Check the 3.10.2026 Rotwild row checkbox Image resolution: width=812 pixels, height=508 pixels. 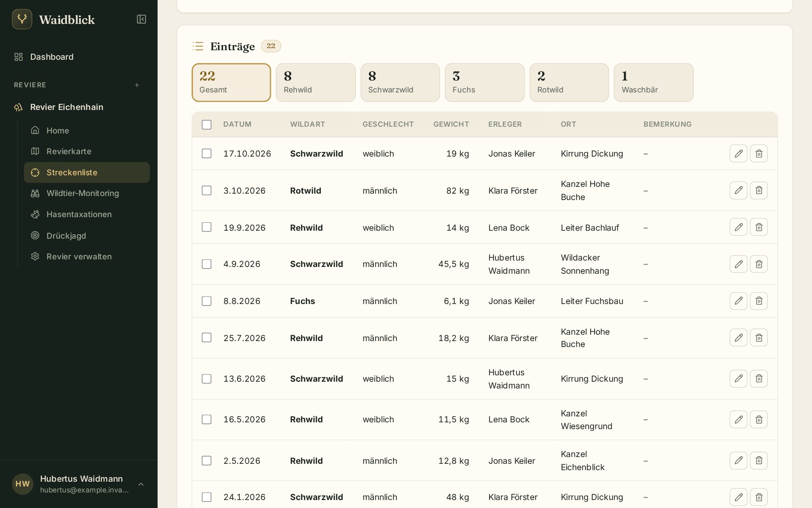coord(207,190)
